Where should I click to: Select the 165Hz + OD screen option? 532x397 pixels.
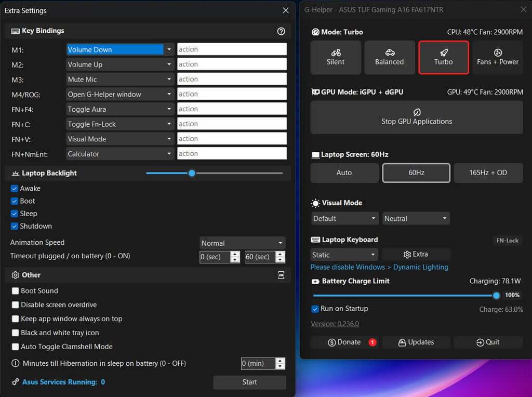click(488, 173)
